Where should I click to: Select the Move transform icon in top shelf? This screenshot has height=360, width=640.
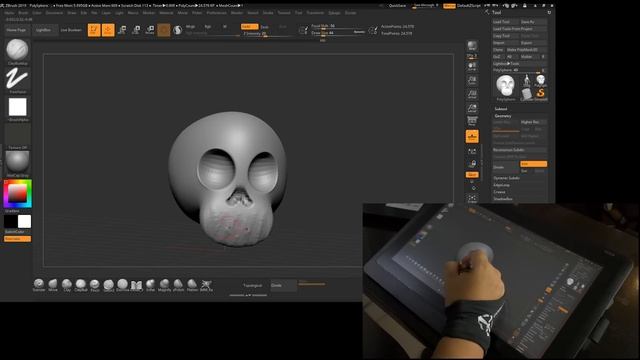click(122, 30)
